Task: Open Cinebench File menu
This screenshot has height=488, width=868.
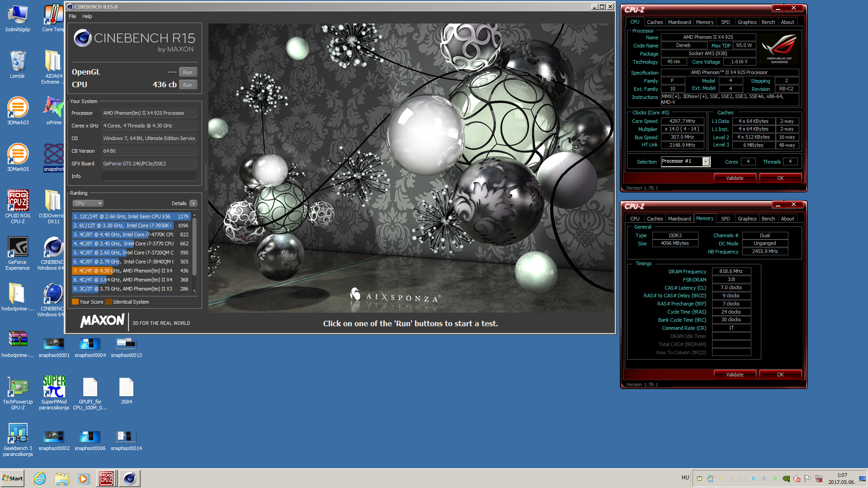Action: pos(72,16)
